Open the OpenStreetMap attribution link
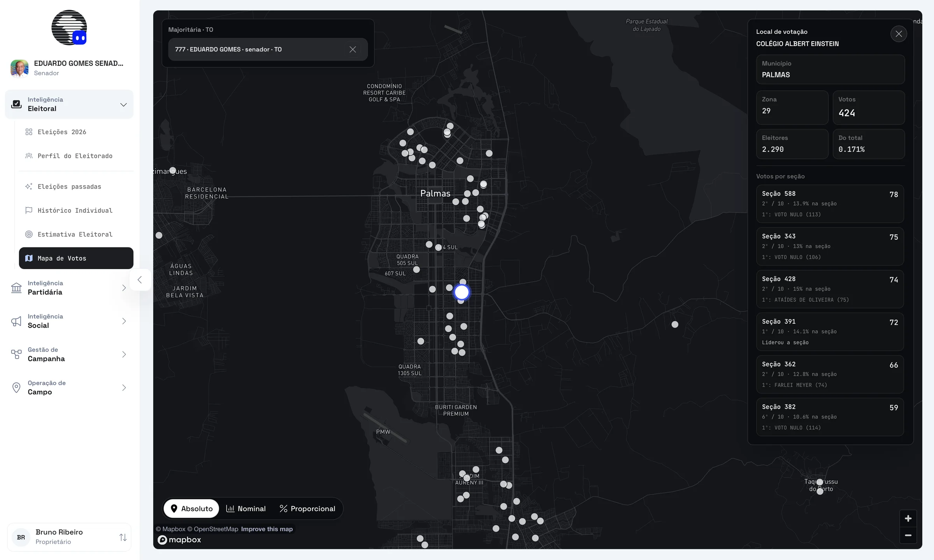 coord(212,529)
